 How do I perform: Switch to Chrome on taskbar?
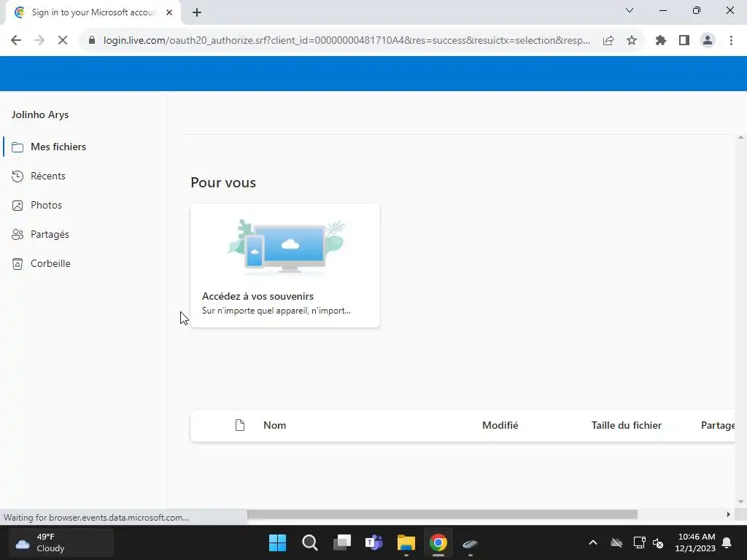(438, 542)
